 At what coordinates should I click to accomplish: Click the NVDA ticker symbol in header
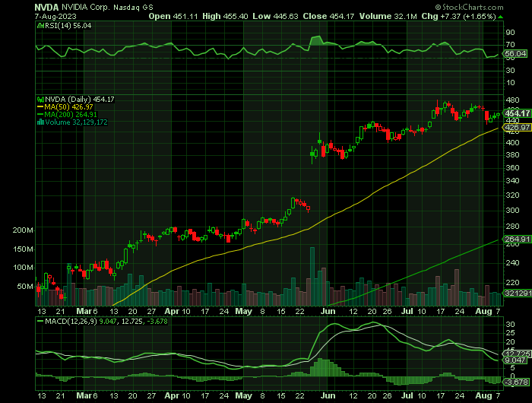tap(46, 7)
